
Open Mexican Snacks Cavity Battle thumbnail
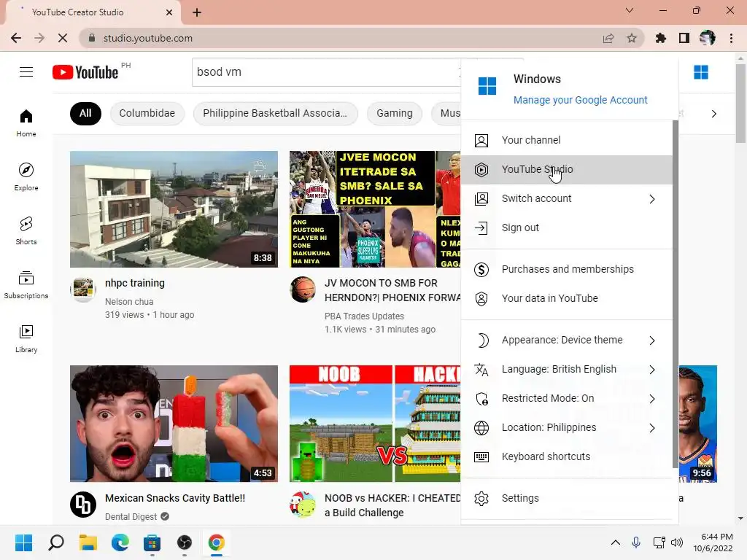point(174,424)
